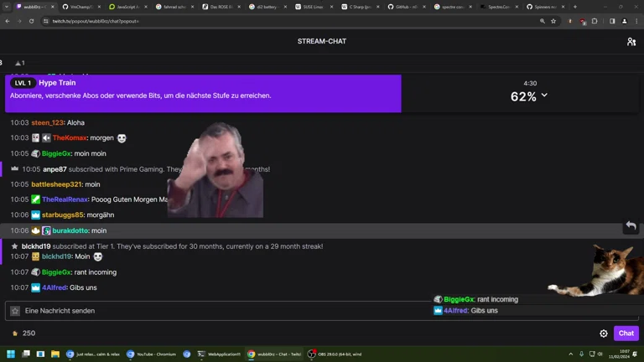Bookmark this page with the star

[553, 21]
